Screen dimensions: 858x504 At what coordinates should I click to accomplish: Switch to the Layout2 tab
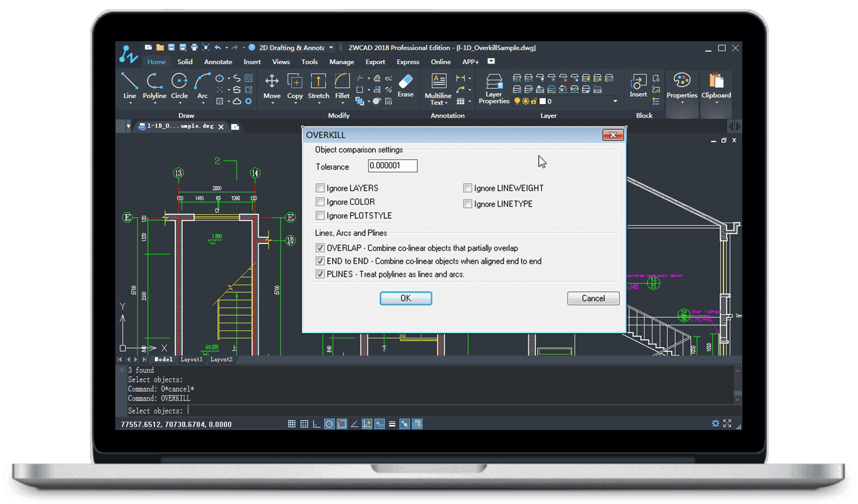tap(221, 359)
